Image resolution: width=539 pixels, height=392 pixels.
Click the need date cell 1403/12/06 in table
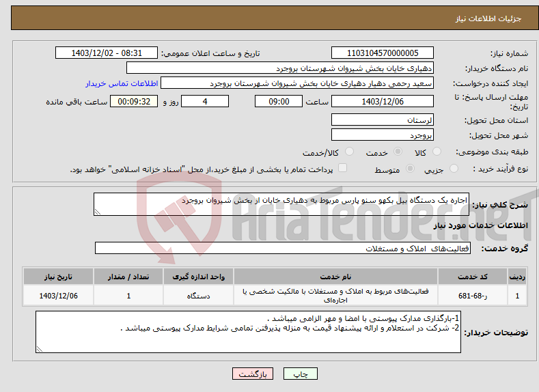[x=58, y=296]
